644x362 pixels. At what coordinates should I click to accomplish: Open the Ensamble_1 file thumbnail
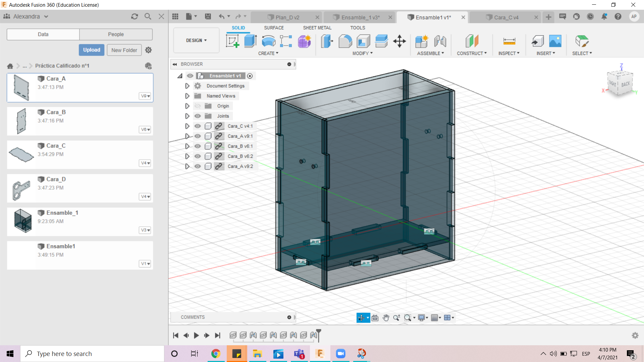coord(22,221)
